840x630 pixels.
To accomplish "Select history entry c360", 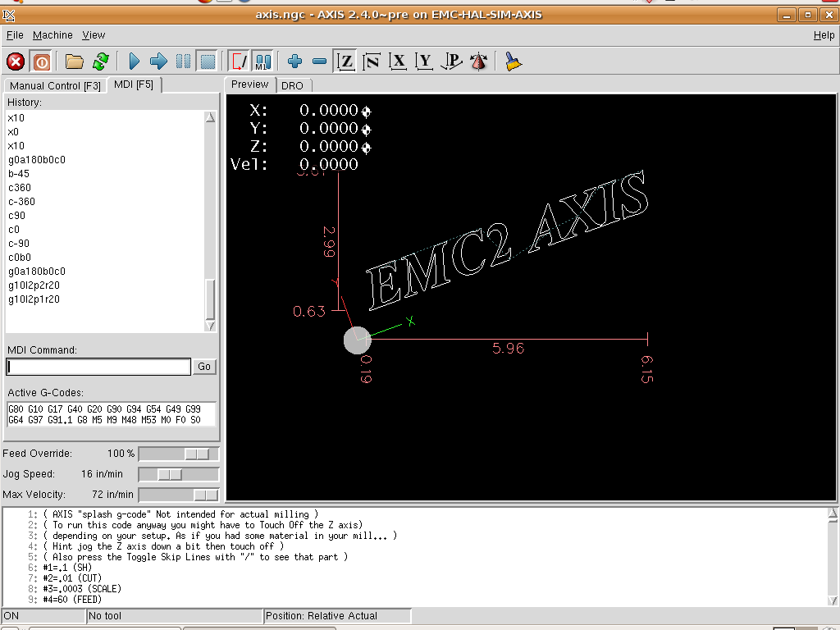I will click(20, 188).
